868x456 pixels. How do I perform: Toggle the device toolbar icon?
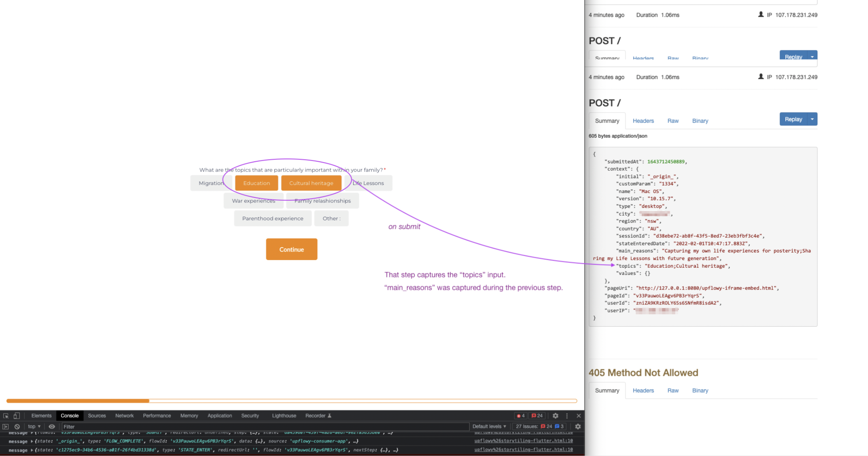click(x=17, y=416)
